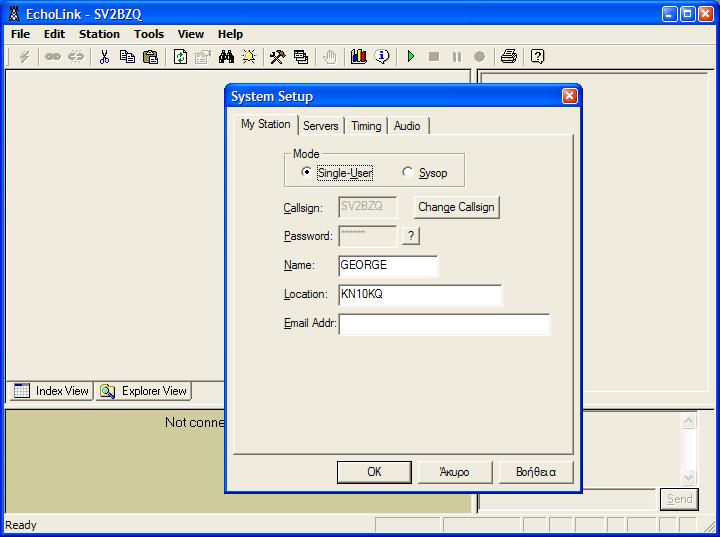Switch to the Servers tab
This screenshot has width=720, height=537.
pyautogui.click(x=321, y=125)
